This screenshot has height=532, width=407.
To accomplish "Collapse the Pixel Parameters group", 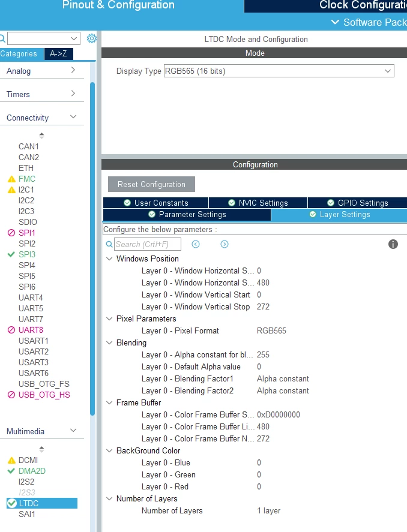I will (109, 319).
